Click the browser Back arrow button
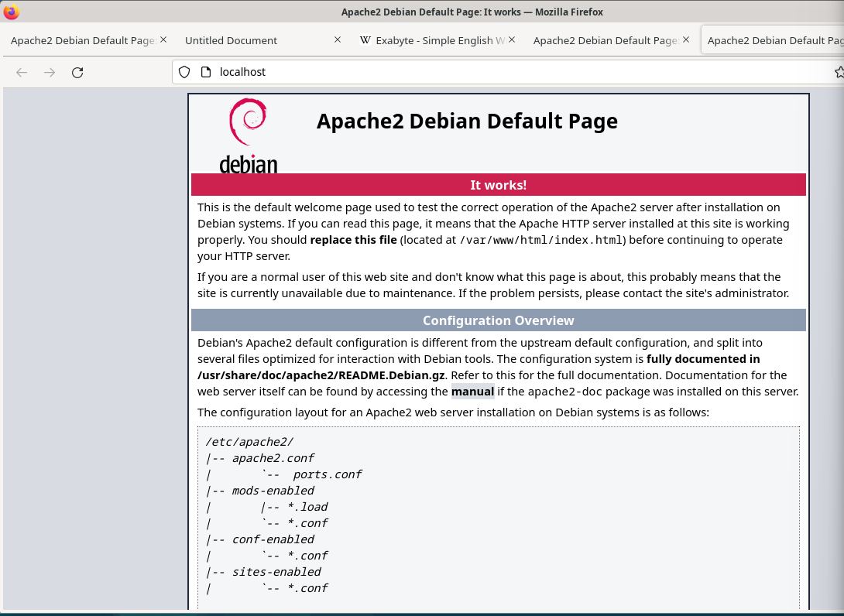 22,72
